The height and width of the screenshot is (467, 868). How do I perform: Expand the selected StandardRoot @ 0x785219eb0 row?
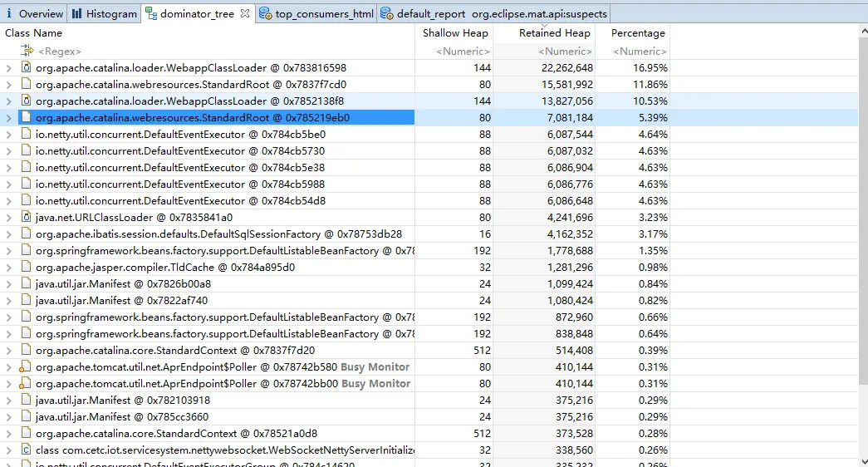click(8, 118)
